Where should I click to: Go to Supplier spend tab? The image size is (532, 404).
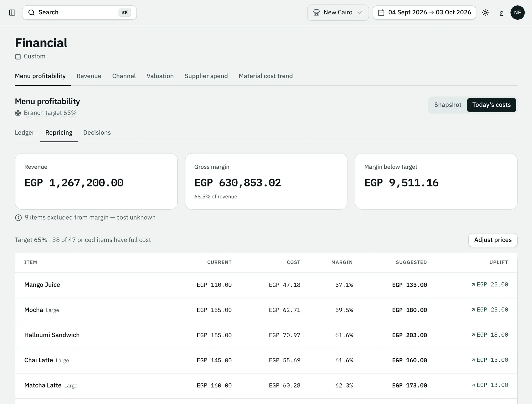coord(206,76)
